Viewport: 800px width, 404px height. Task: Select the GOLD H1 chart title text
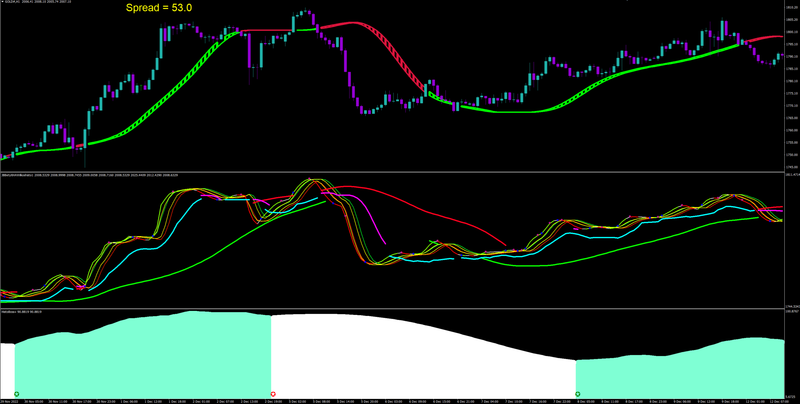tap(36, 2)
